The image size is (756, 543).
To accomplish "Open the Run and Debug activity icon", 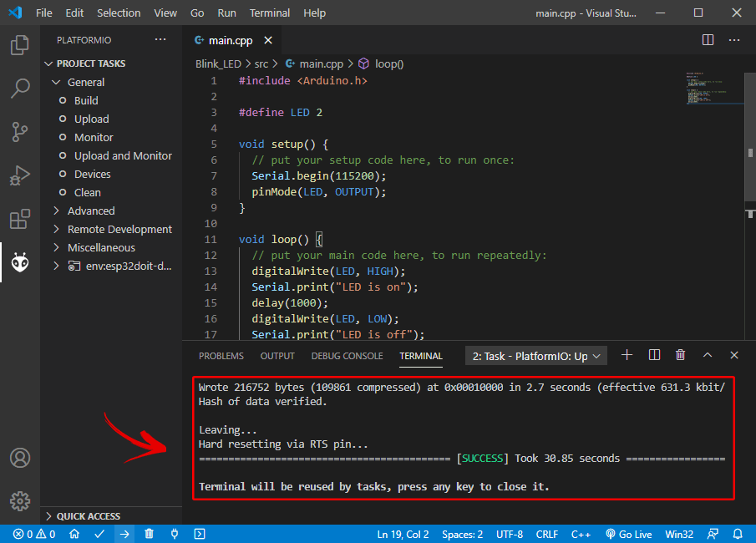I will (x=19, y=175).
